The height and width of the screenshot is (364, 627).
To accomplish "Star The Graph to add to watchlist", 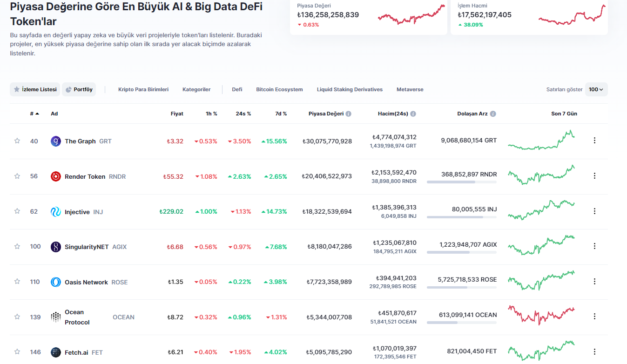I will [17, 141].
